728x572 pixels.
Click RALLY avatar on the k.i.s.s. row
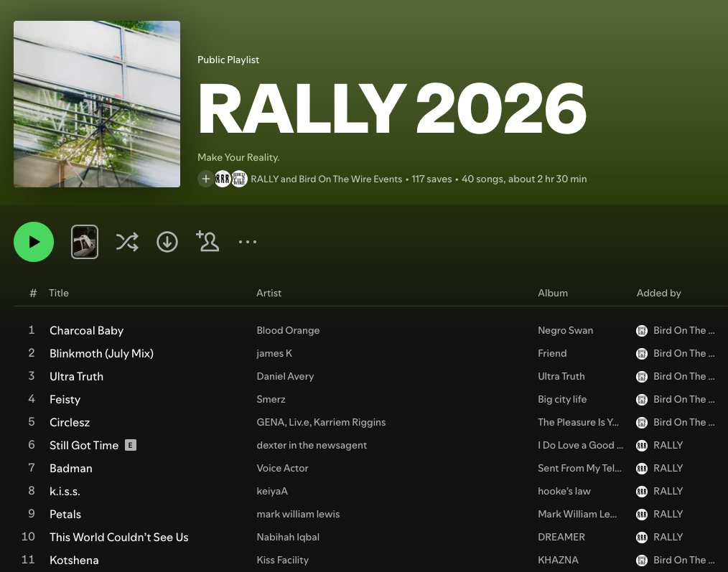tap(642, 491)
